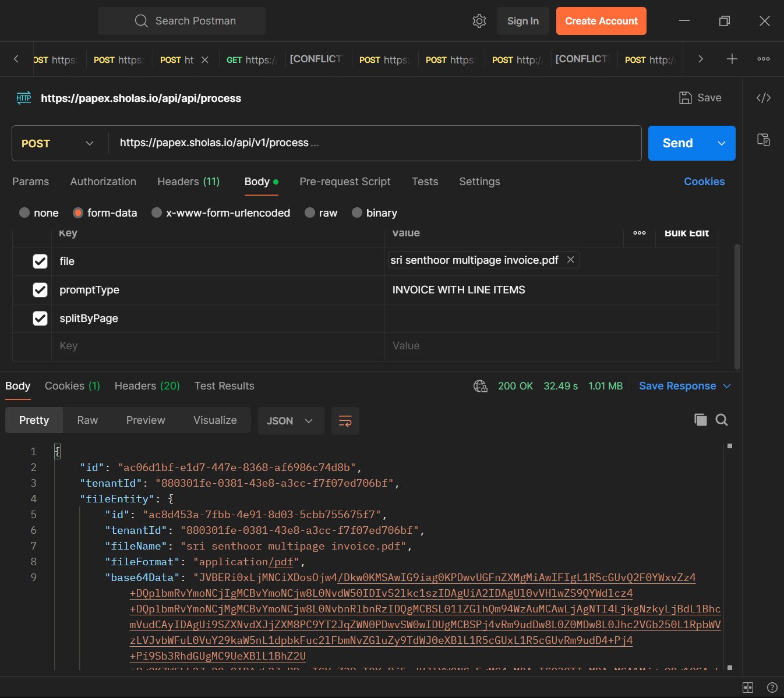Open tab options three-dot menu
Screen dimensions: 784x698
(764, 59)
